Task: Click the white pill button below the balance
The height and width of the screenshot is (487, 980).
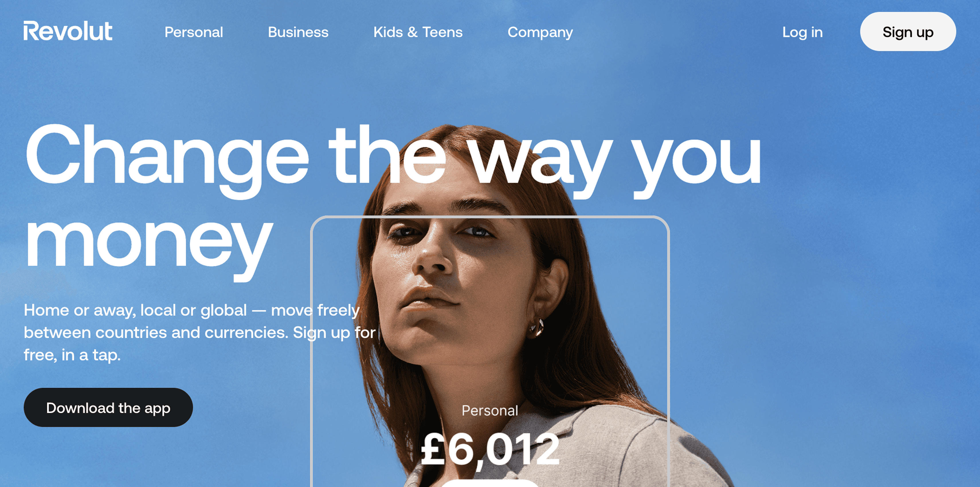Action: click(x=490, y=483)
